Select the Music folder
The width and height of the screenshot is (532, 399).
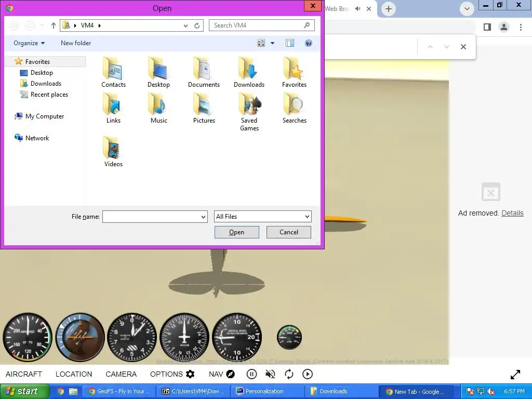click(158, 108)
